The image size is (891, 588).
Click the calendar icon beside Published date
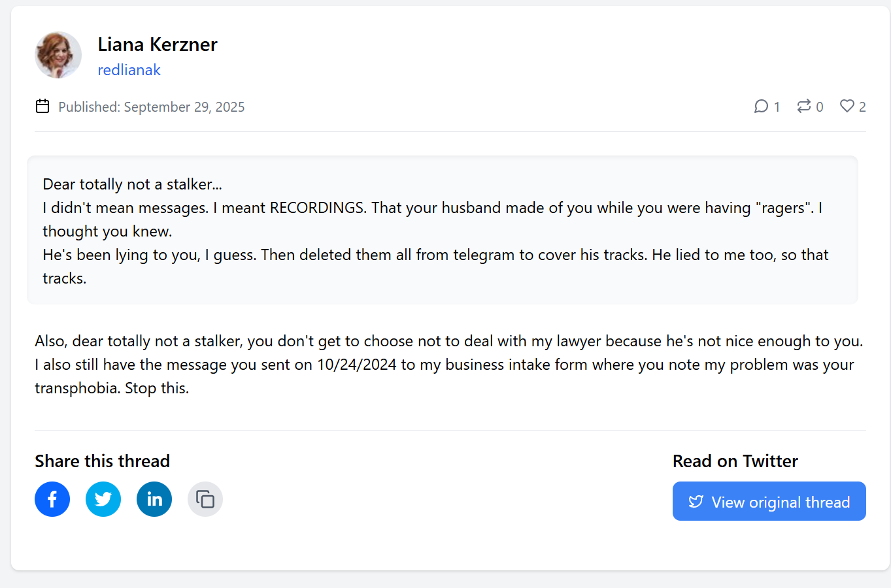click(x=42, y=106)
